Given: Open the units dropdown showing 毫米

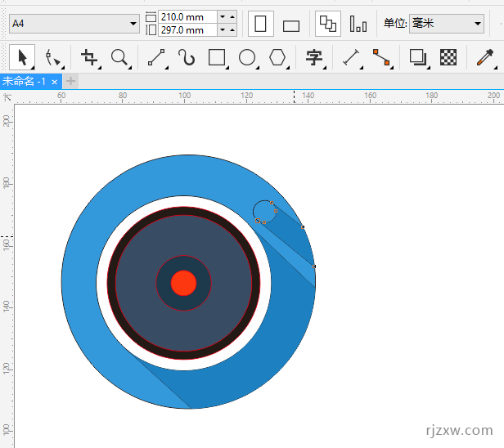Looking at the screenshot, I should point(478,24).
